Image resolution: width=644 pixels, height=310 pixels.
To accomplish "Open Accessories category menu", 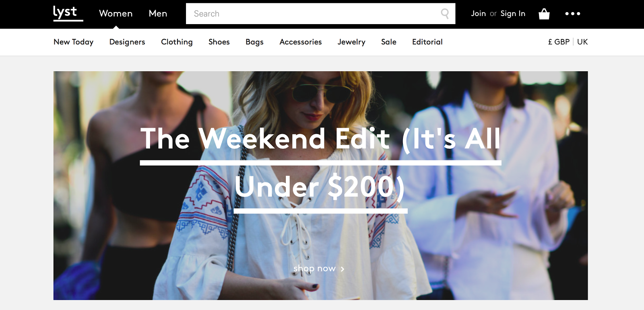I will (x=301, y=42).
